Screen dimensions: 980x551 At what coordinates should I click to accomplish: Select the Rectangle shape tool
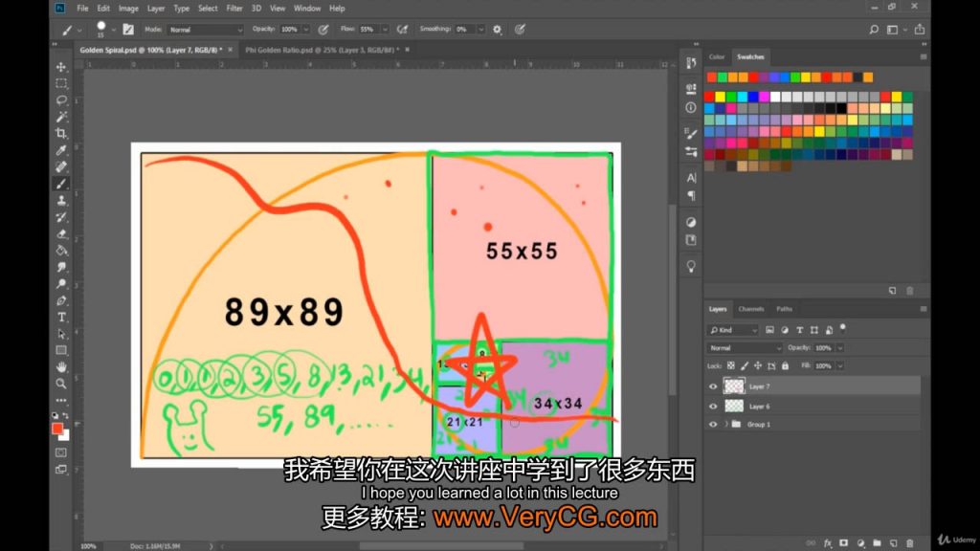[61, 350]
